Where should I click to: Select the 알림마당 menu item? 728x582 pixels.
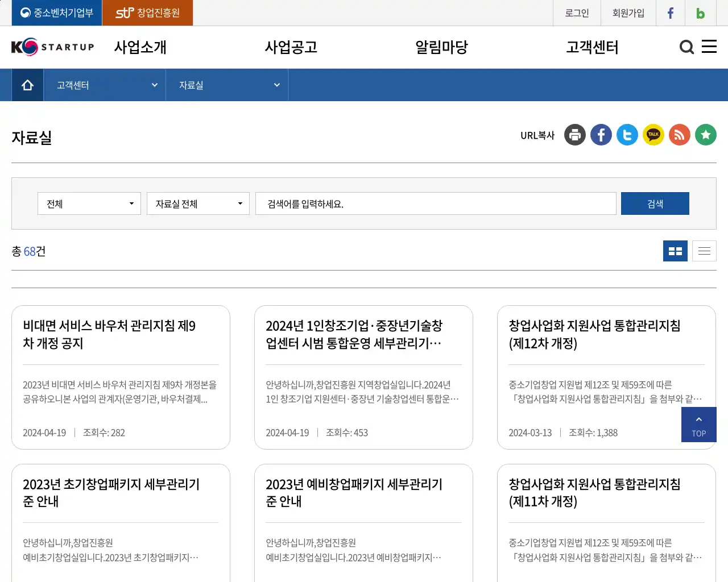click(x=441, y=47)
